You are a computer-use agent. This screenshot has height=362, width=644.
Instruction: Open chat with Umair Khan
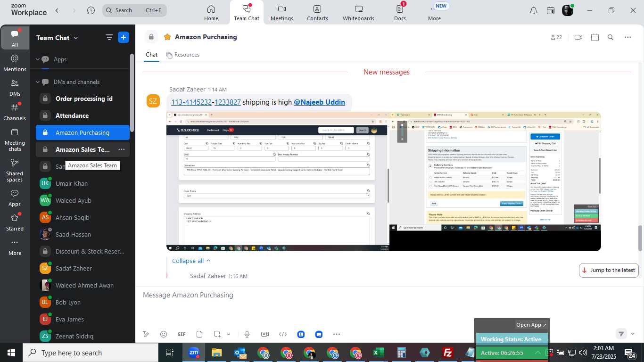(83, 183)
